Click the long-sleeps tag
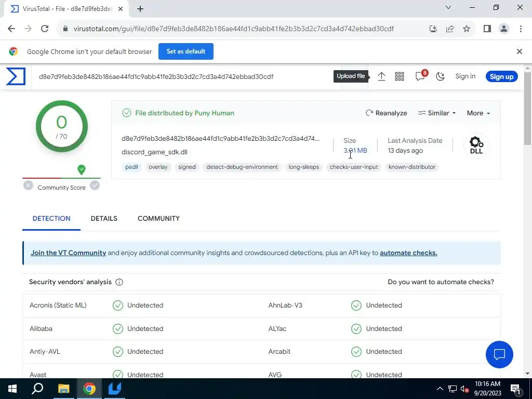The width and height of the screenshot is (532, 399). pyautogui.click(x=303, y=167)
